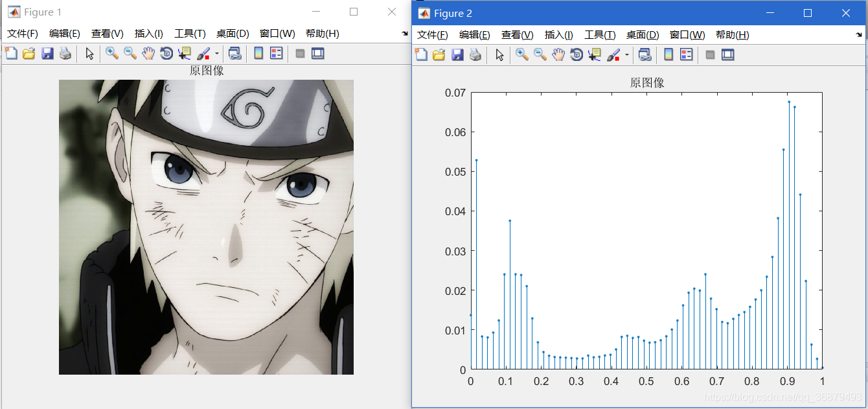The height and width of the screenshot is (409, 868).
Task: Open file icon in Figure 1 toolbar
Action: click(29, 53)
